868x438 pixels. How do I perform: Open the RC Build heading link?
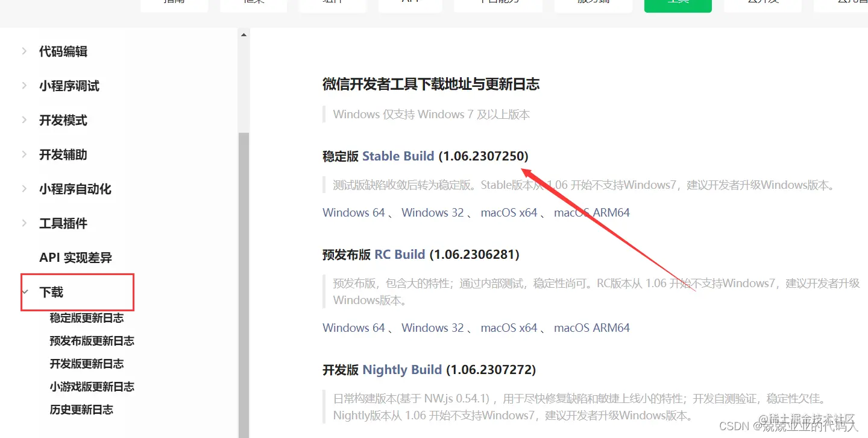(x=400, y=255)
